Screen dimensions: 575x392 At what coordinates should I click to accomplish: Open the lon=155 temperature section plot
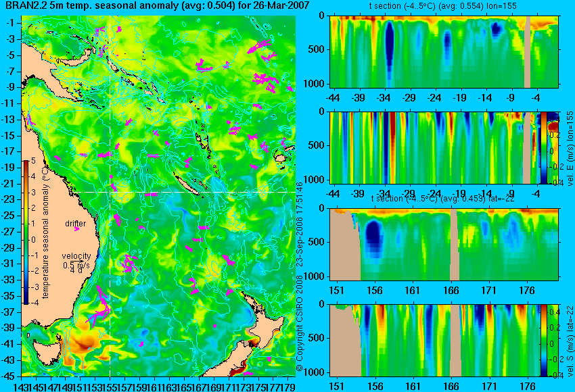(444, 51)
